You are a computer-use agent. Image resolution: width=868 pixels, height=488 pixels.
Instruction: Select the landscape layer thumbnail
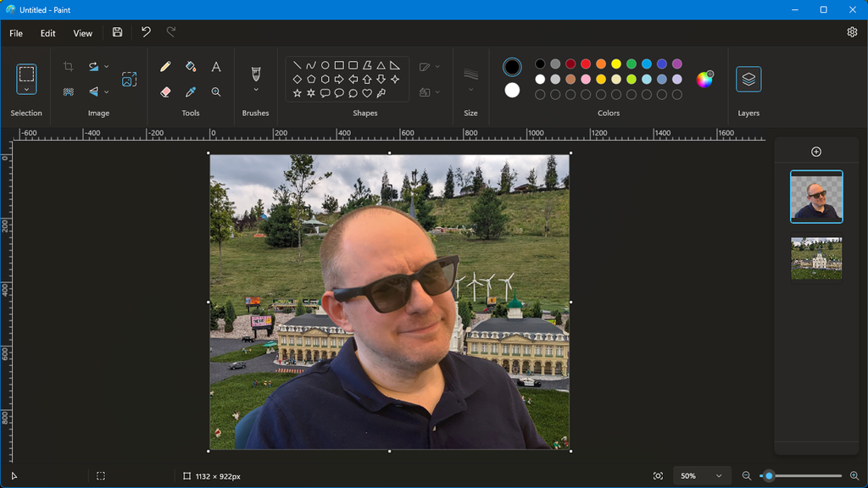(x=816, y=258)
